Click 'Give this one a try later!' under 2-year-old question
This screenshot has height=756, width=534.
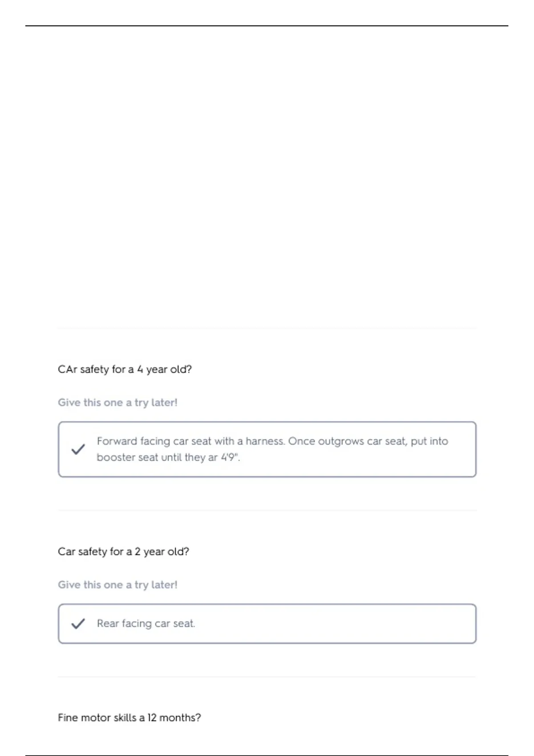pyautogui.click(x=117, y=585)
